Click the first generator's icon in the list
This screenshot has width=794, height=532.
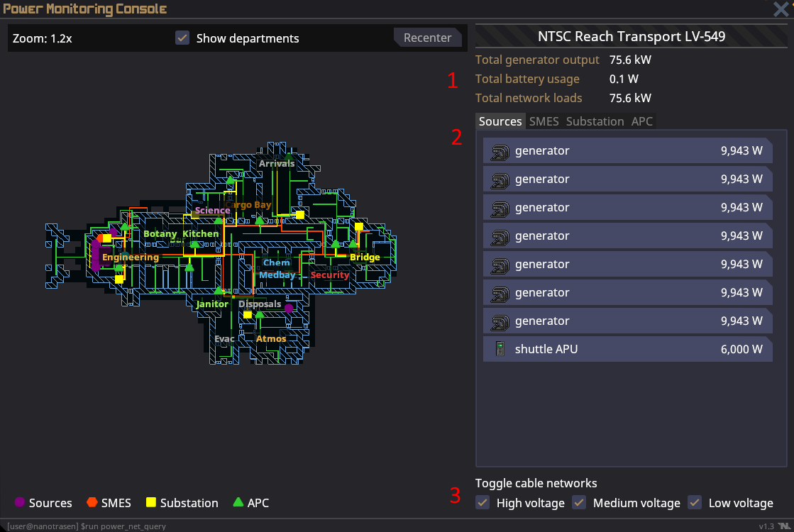[x=500, y=150]
